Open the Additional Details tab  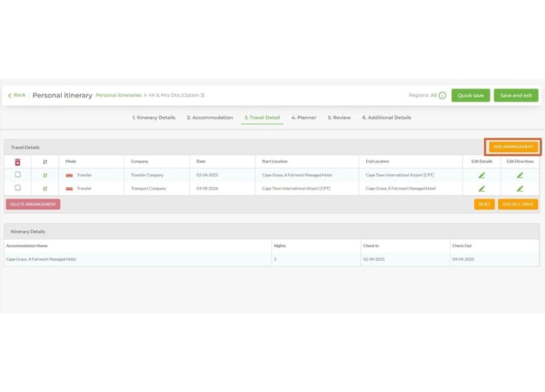(x=387, y=117)
